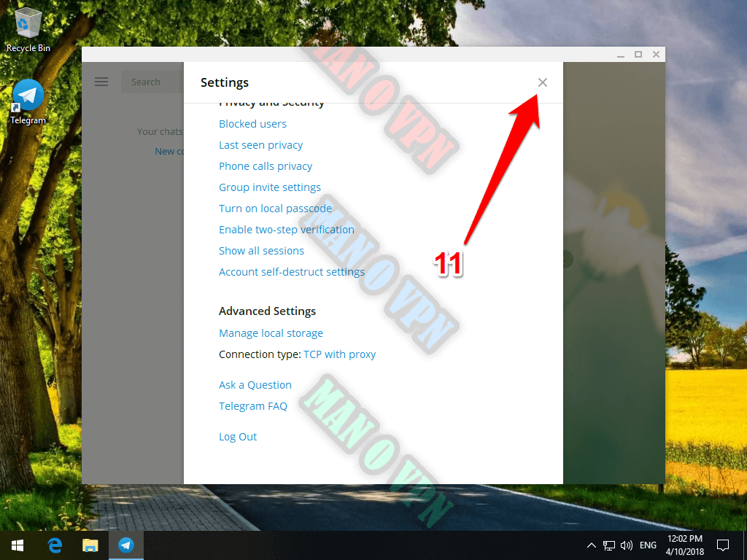This screenshot has width=747, height=560.
Task: Open Group invite settings
Action: (x=270, y=187)
